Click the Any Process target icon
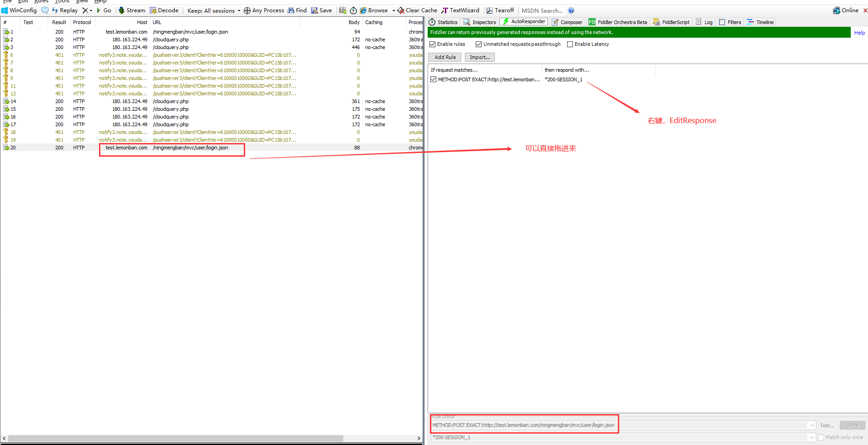 [247, 10]
